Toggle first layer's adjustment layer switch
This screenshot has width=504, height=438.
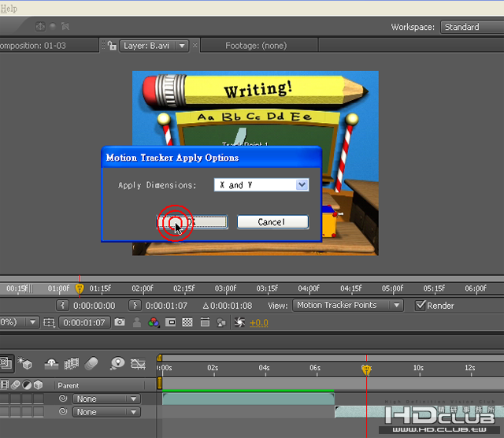coord(27,399)
